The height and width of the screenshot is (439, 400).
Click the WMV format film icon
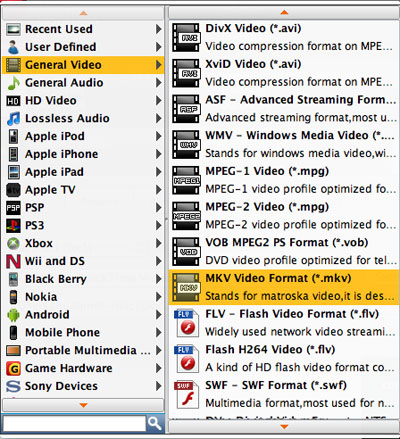[186, 144]
